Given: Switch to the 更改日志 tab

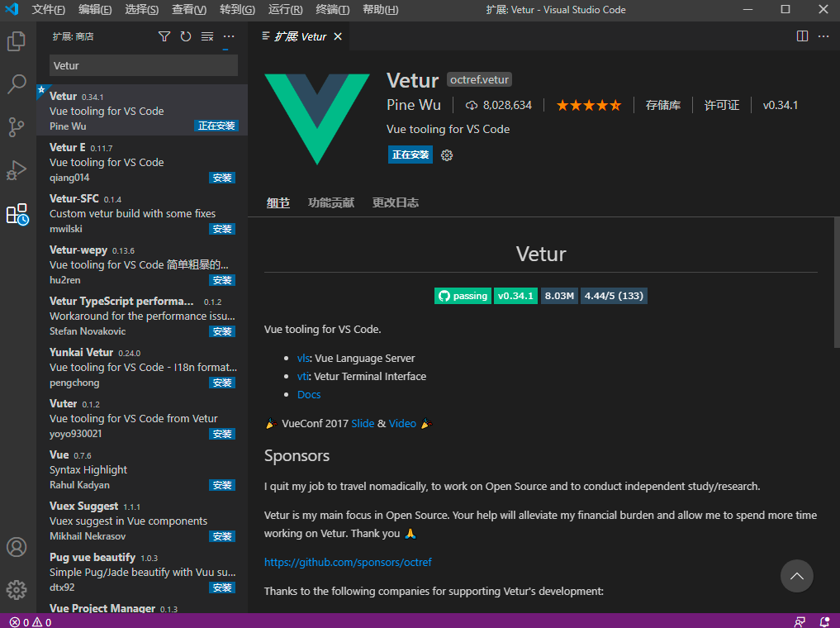Looking at the screenshot, I should click(x=396, y=202).
